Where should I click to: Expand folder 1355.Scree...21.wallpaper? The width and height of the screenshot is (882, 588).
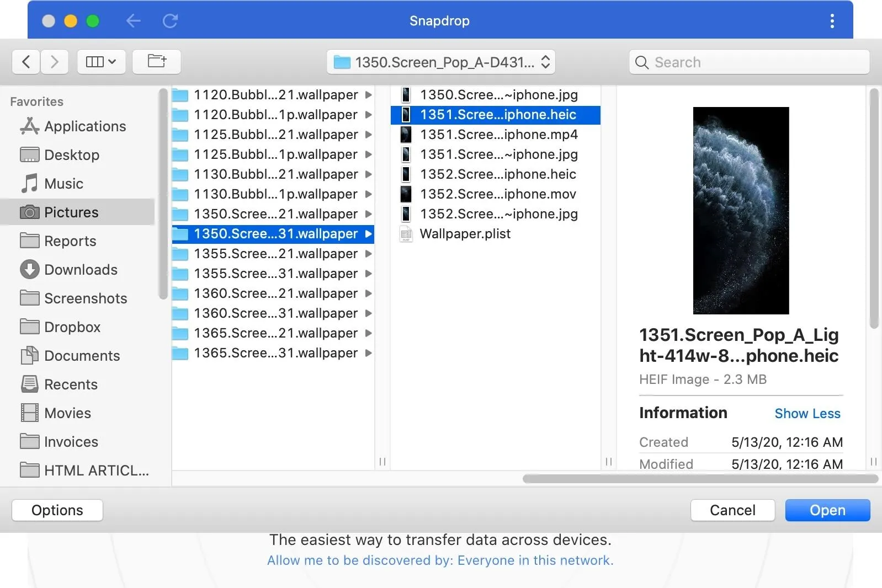pyautogui.click(x=368, y=254)
